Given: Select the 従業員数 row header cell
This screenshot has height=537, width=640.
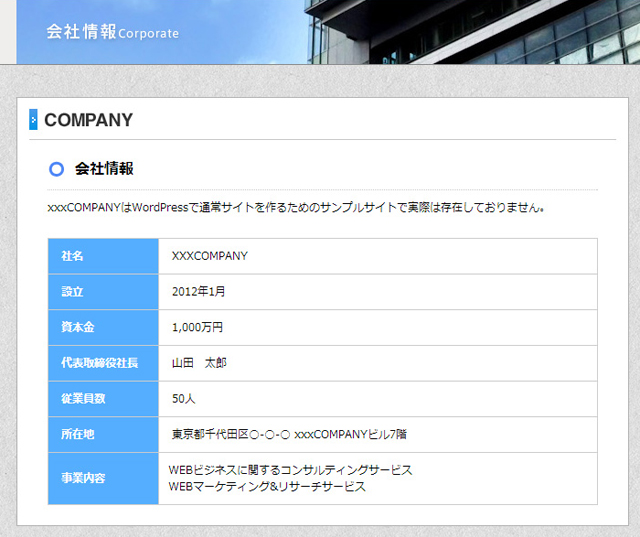Looking at the screenshot, I should point(103,399).
